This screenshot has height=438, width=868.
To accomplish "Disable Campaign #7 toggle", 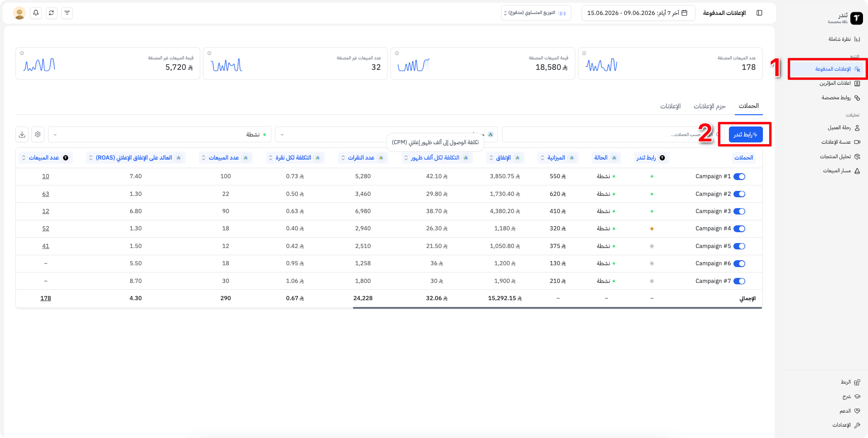I will tap(739, 281).
